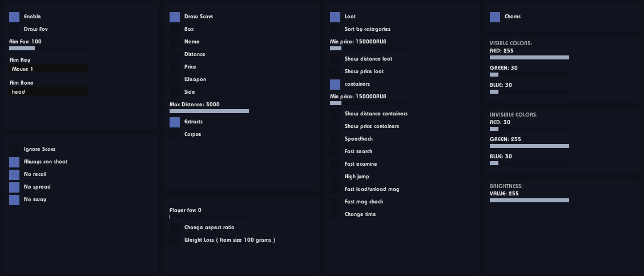Uncheck the Extracts checkbox
The image size is (644, 276).
click(175, 122)
